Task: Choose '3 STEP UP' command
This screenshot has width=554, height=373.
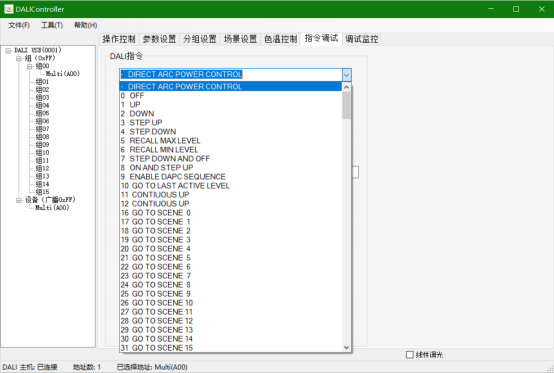Action: coord(231,123)
